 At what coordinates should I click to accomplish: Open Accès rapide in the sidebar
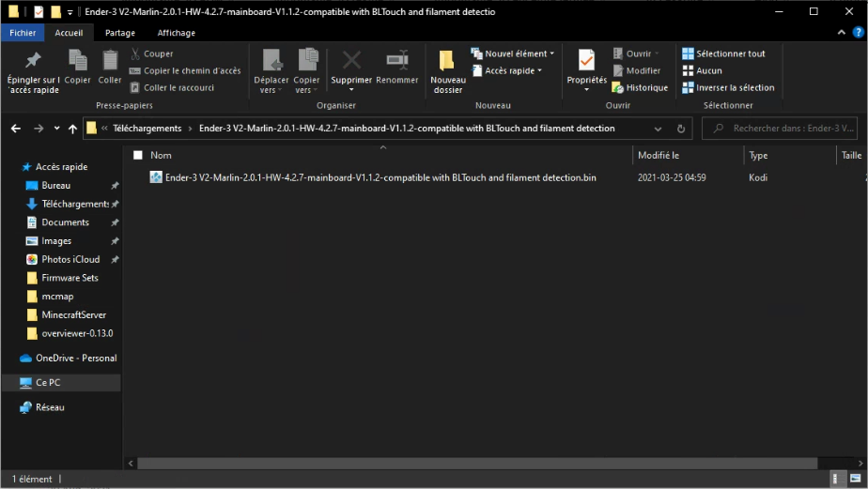61,166
